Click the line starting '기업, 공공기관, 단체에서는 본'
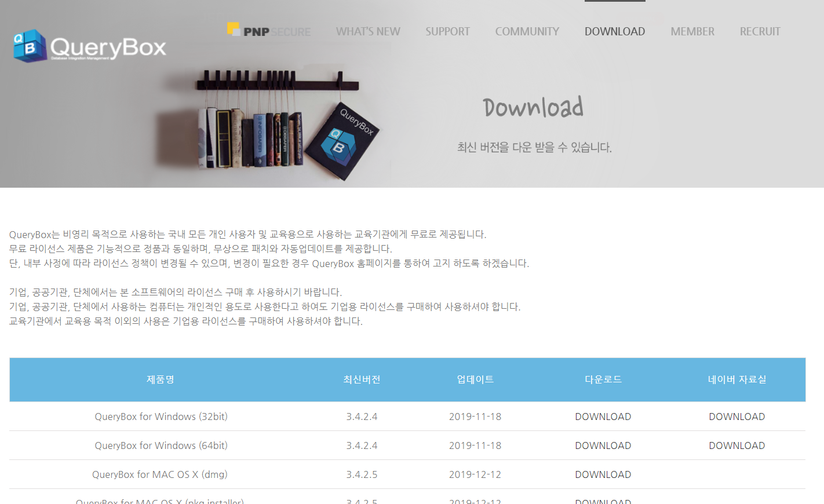 pos(176,292)
